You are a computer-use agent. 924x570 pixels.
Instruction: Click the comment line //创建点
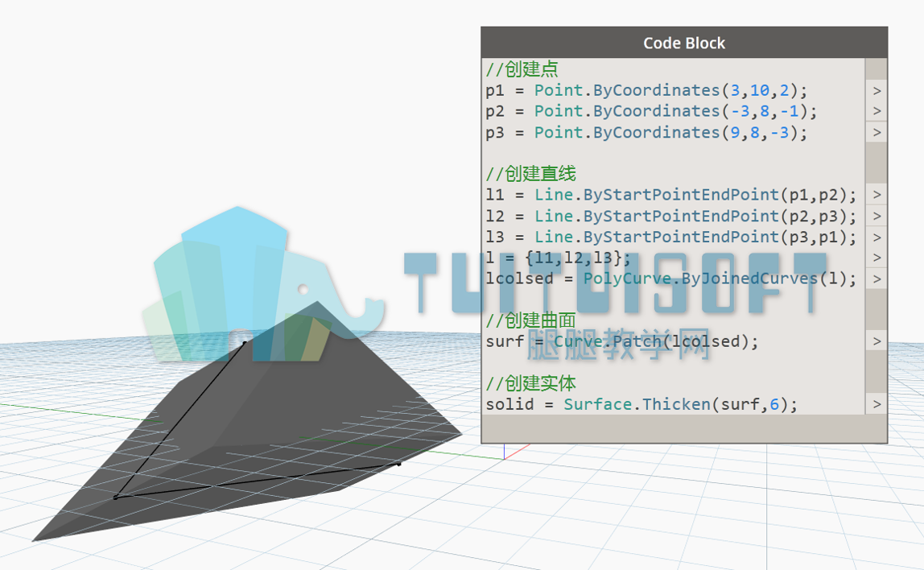pos(522,69)
